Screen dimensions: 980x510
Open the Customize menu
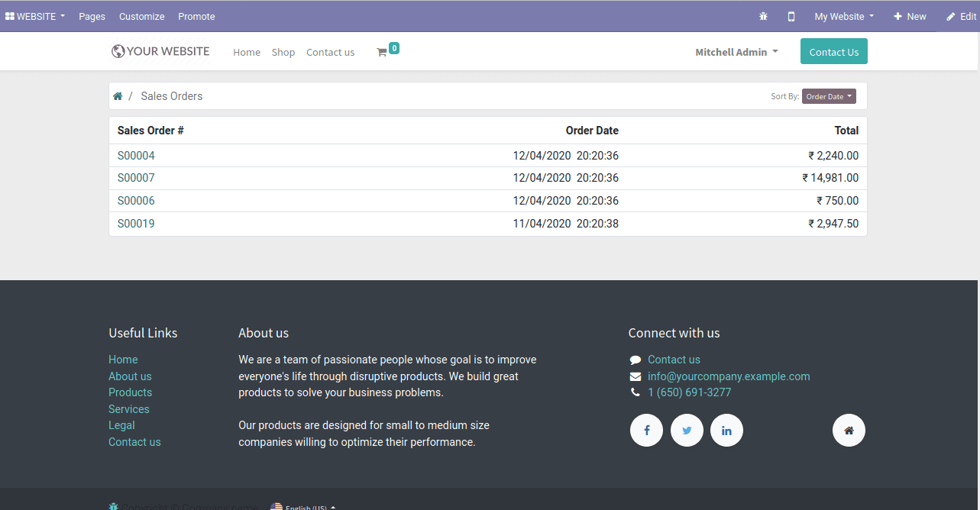141,16
